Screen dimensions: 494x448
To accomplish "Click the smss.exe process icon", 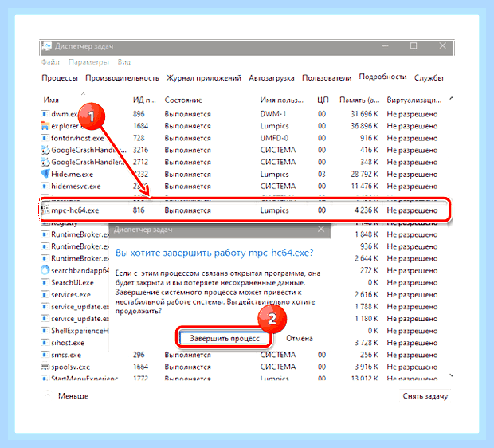I will pos(45,355).
